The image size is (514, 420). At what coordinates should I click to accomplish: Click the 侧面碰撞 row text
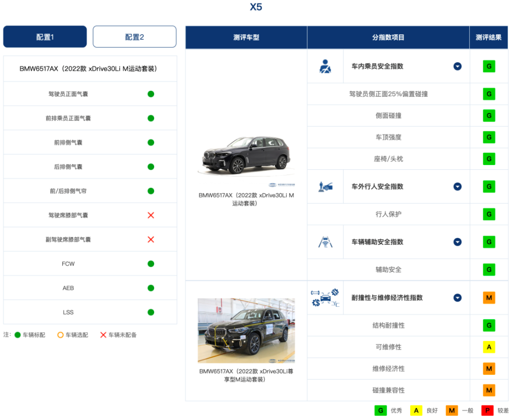(x=388, y=115)
